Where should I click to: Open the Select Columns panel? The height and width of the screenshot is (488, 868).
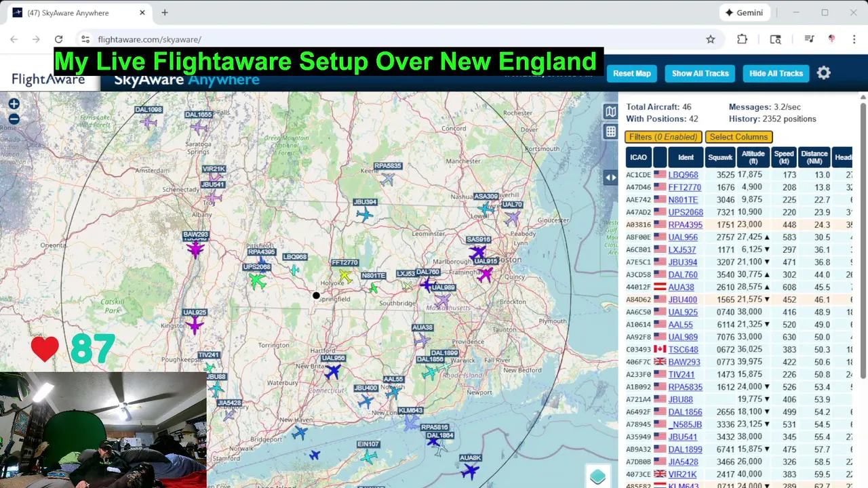point(738,137)
